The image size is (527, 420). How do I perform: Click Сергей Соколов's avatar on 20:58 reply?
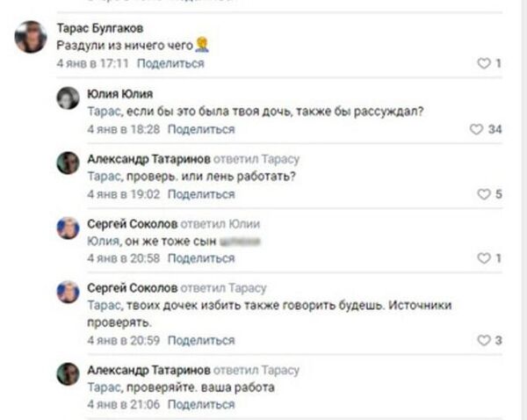click(x=69, y=228)
